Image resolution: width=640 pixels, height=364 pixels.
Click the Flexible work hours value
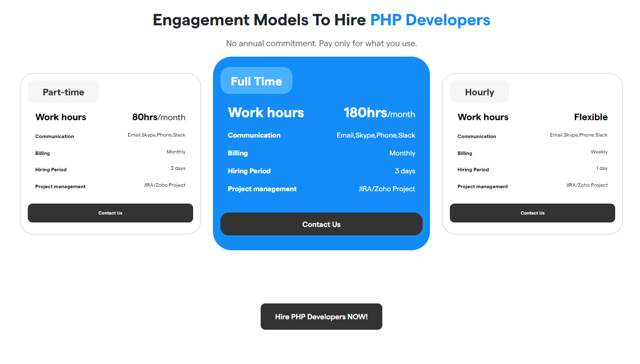tap(591, 117)
